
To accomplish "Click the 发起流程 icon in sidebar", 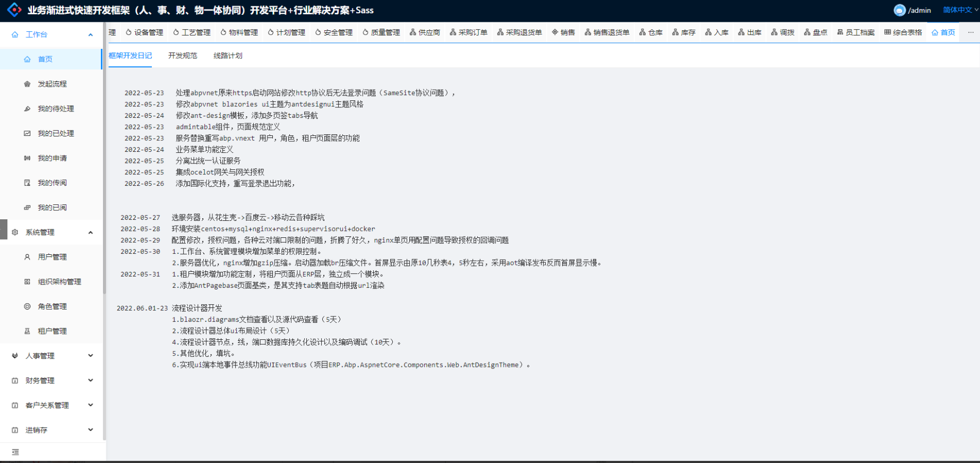I will pyautogui.click(x=27, y=84).
